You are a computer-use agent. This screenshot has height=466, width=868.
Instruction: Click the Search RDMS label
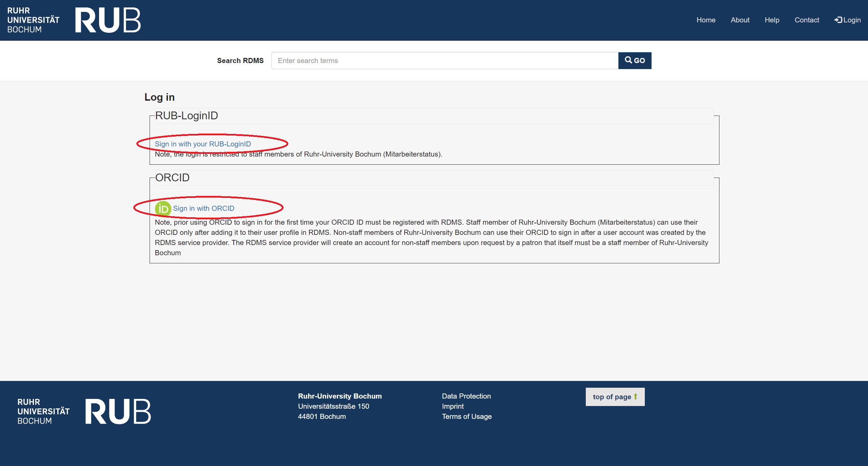pyautogui.click(x=240, y=61)
